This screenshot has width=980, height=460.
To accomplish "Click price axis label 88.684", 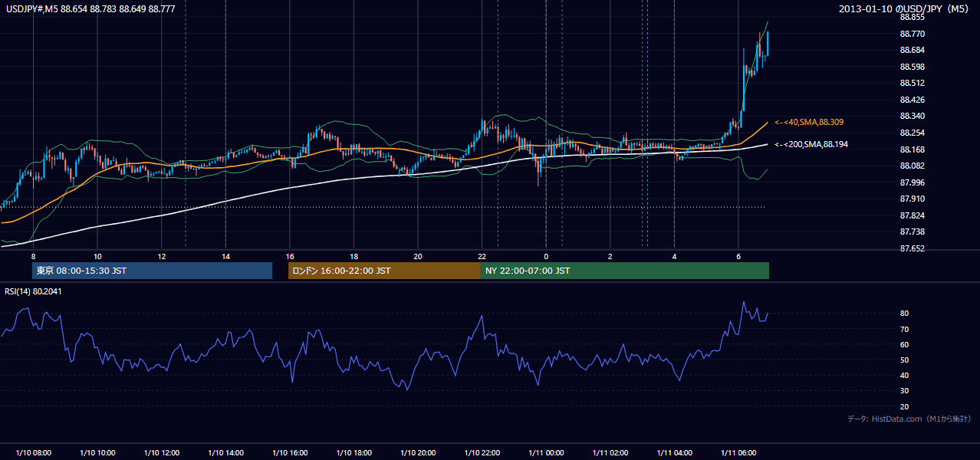I will (x=913, y=50).
